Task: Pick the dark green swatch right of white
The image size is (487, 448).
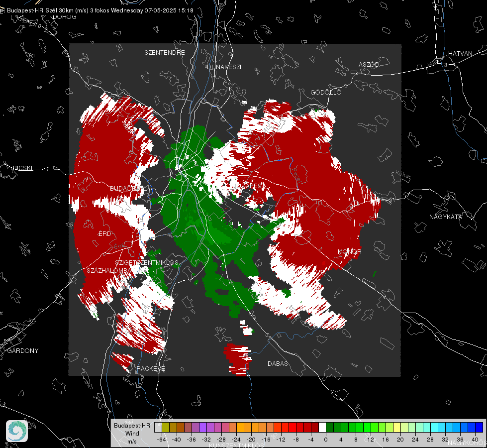Action: 330,427
